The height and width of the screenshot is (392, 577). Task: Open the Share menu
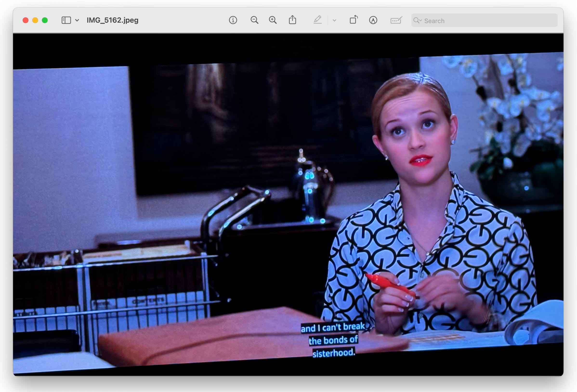coord(292,20)
